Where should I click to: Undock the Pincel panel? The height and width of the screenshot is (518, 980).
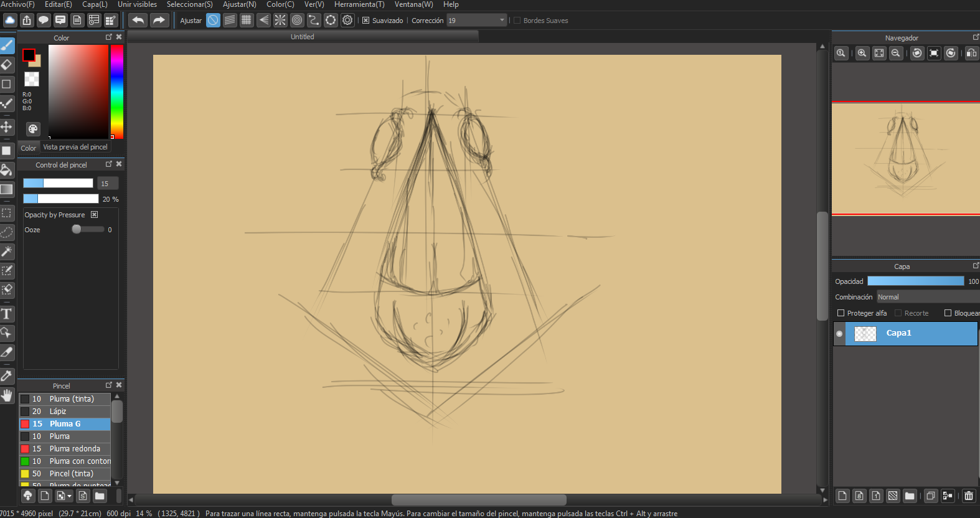click(x=109, y=385)
